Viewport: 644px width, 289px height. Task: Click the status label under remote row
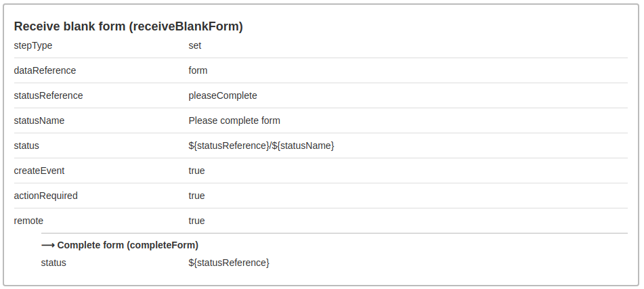pyautogui.click(x=53, y=263)
